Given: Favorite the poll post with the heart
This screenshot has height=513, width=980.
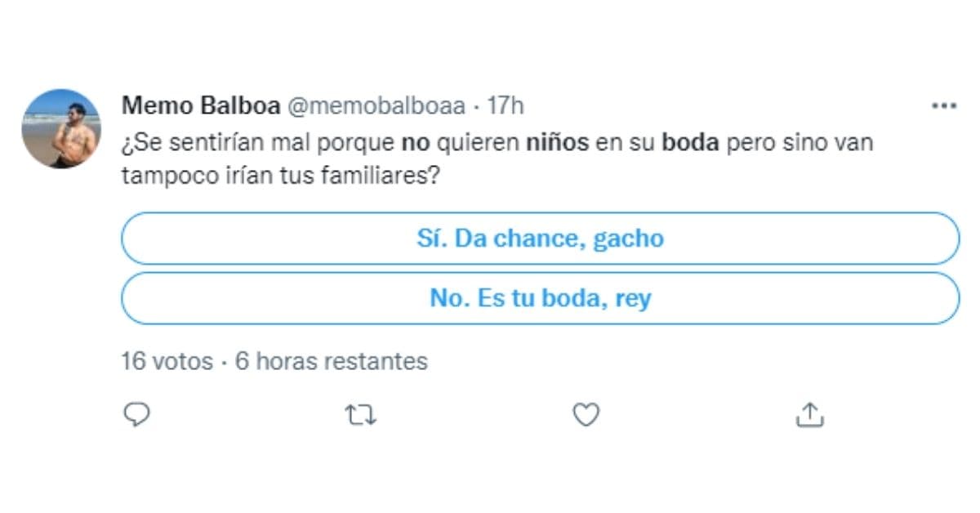Looking at the screenshot, I should click(584, 415).
